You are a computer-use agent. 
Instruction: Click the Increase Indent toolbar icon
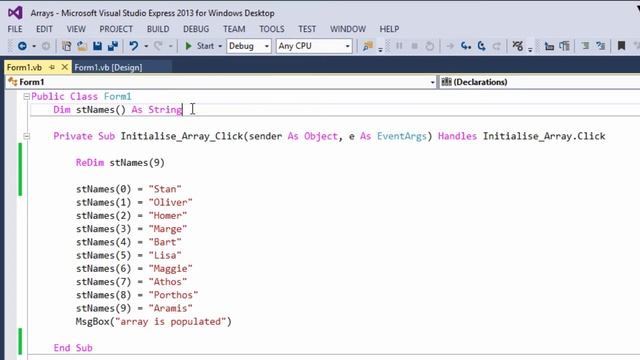click(564, 46)
